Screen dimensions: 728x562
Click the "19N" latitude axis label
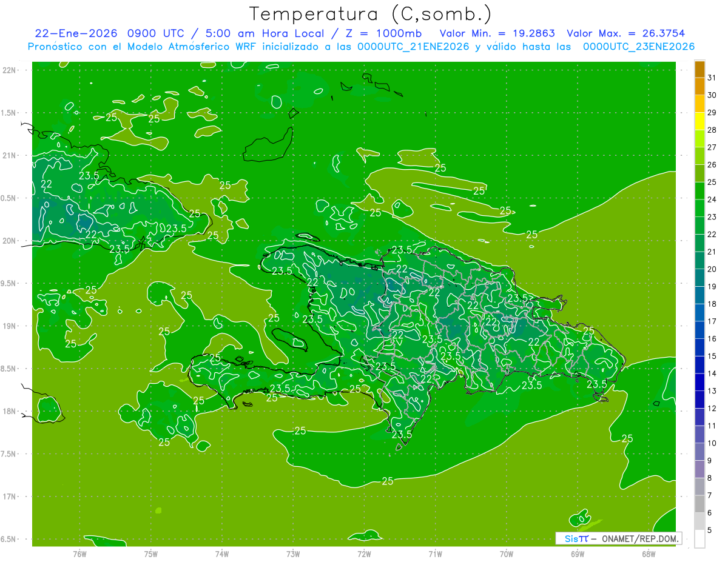point(10,326)
